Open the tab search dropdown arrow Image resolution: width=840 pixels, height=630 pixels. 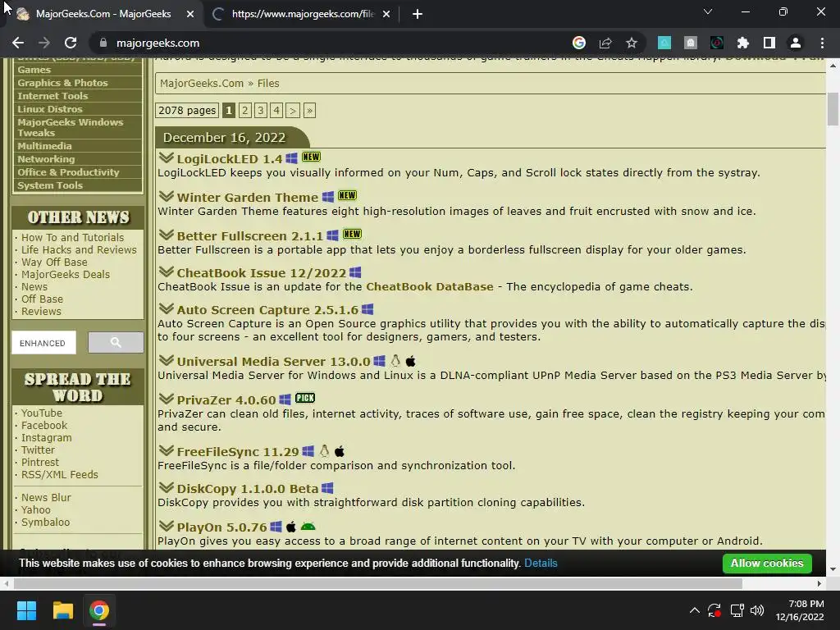coord(708,11)
